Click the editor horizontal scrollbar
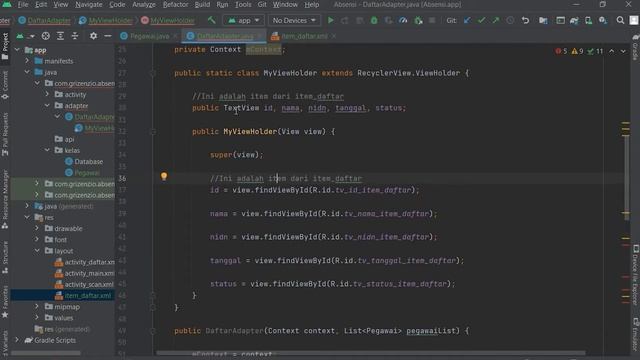The width and height of the screenshot is (640, 360). (371, 353)
